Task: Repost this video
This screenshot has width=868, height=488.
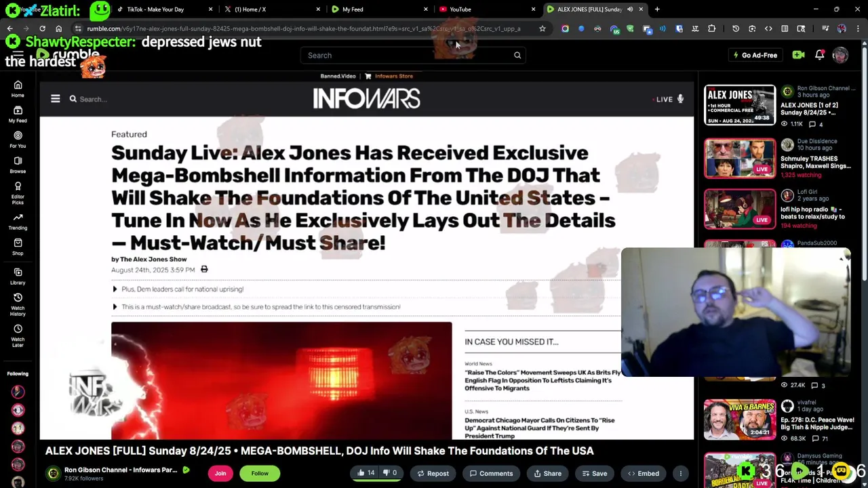Action: coord(433,474)
